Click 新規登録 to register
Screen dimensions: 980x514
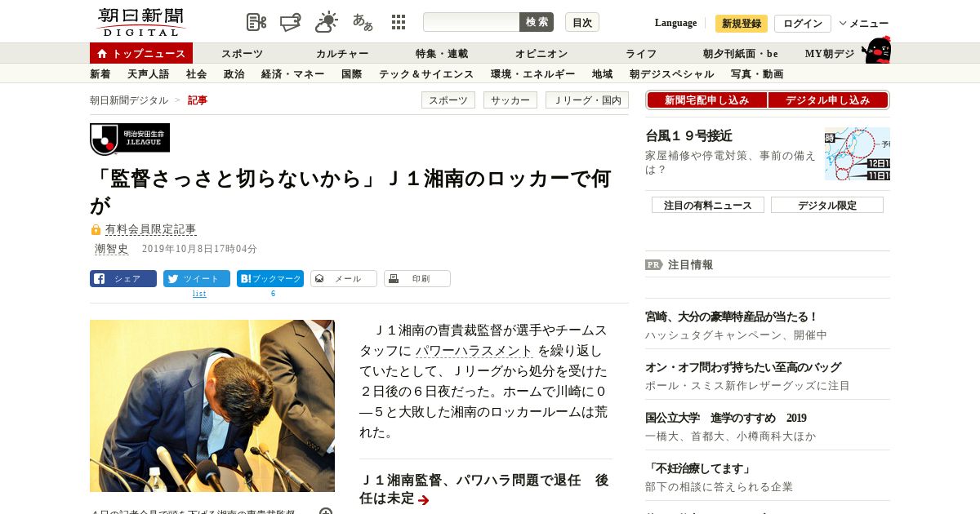click(742, 23)
